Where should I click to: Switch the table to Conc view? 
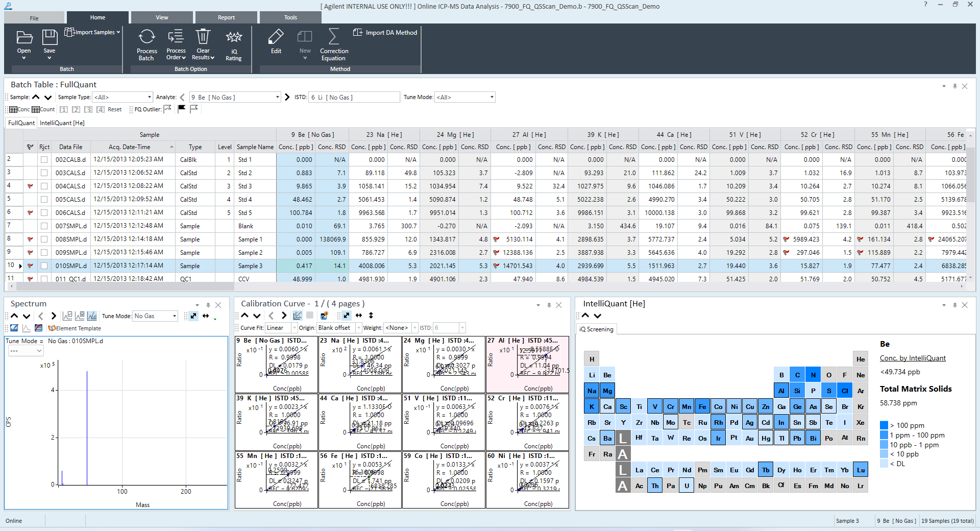pyautogui.click(x=19, y=109)
